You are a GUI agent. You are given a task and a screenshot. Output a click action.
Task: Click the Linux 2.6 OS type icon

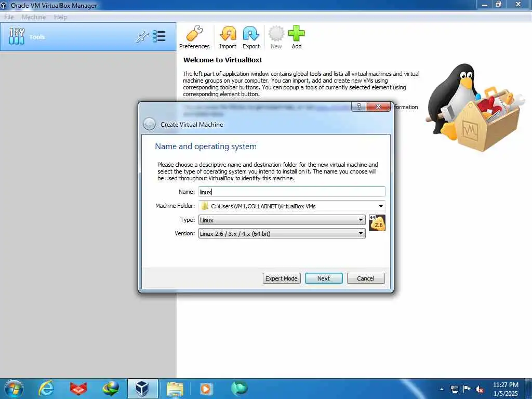coord(377,223)
